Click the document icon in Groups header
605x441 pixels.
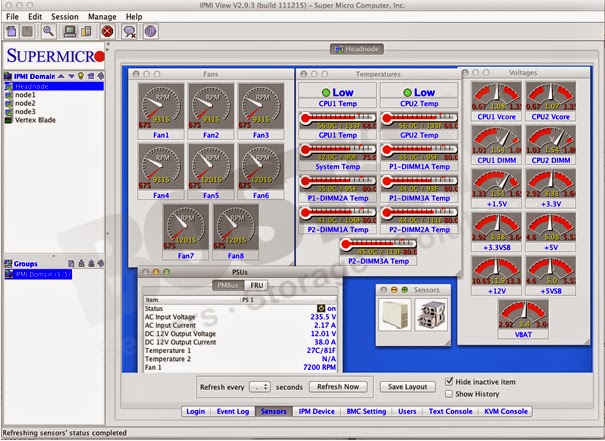(71, 264)
